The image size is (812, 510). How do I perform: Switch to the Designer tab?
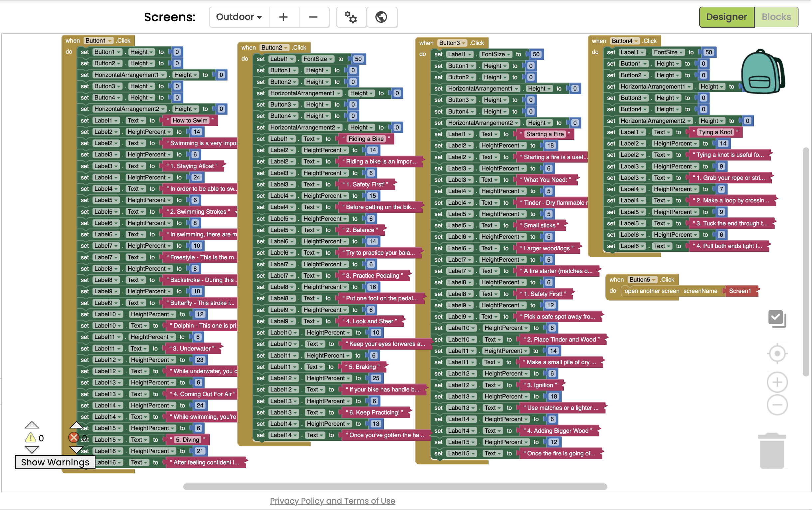726,17
